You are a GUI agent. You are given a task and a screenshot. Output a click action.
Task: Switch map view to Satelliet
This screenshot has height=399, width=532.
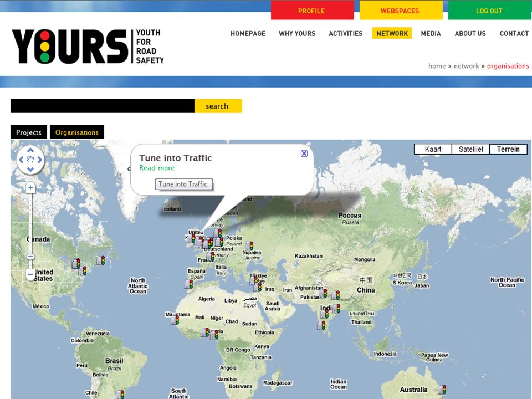pyautogui.click(x=471, y=149)
